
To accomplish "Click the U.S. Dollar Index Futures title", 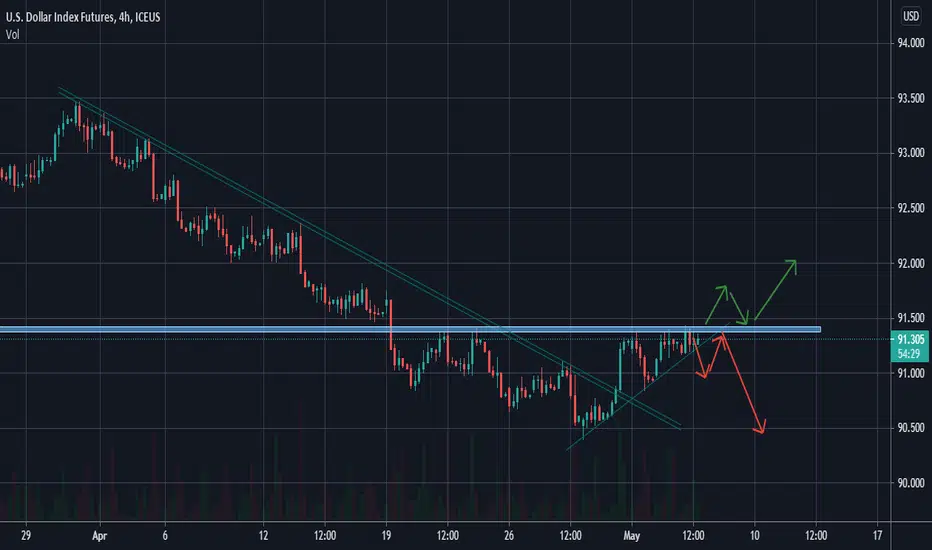I will pos(83,17).
